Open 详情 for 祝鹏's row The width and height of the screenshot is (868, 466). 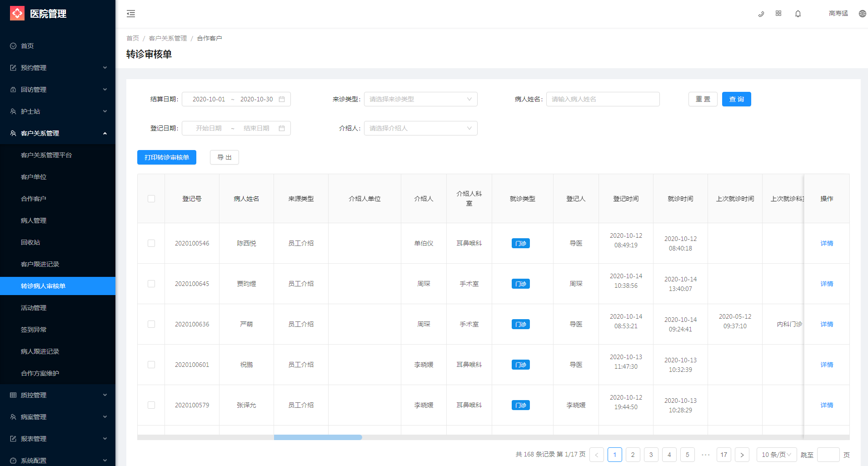(827, 365)
